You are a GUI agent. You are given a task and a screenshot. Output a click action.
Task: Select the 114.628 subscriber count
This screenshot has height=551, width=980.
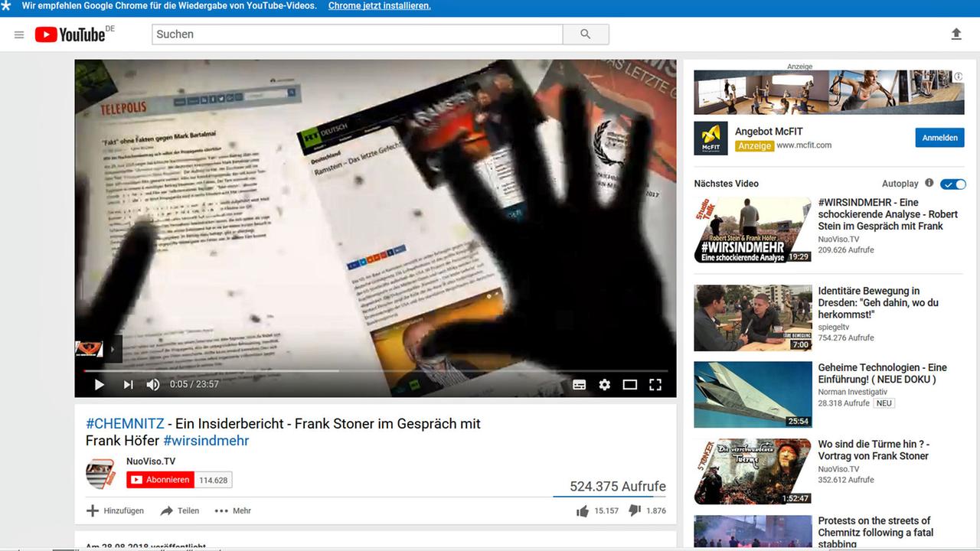[214, 480]
